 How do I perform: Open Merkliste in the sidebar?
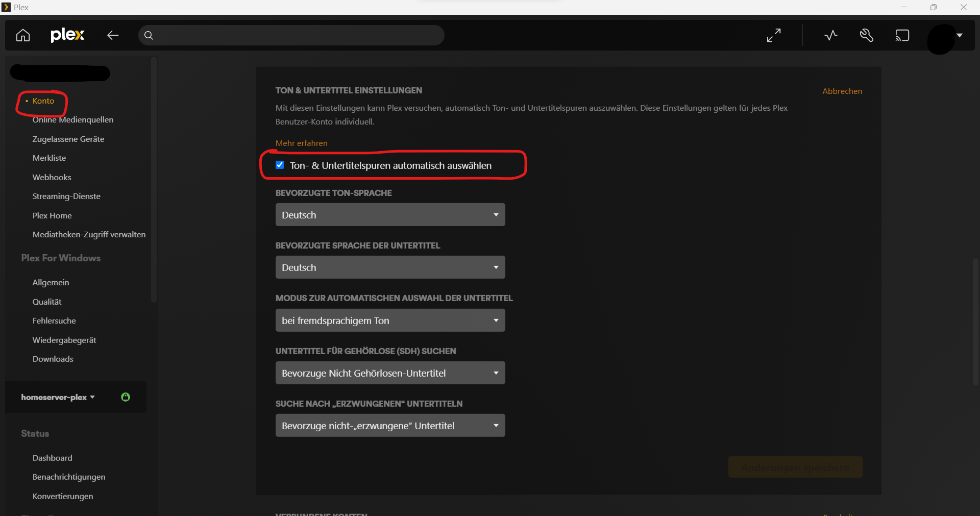click(49, 158)
